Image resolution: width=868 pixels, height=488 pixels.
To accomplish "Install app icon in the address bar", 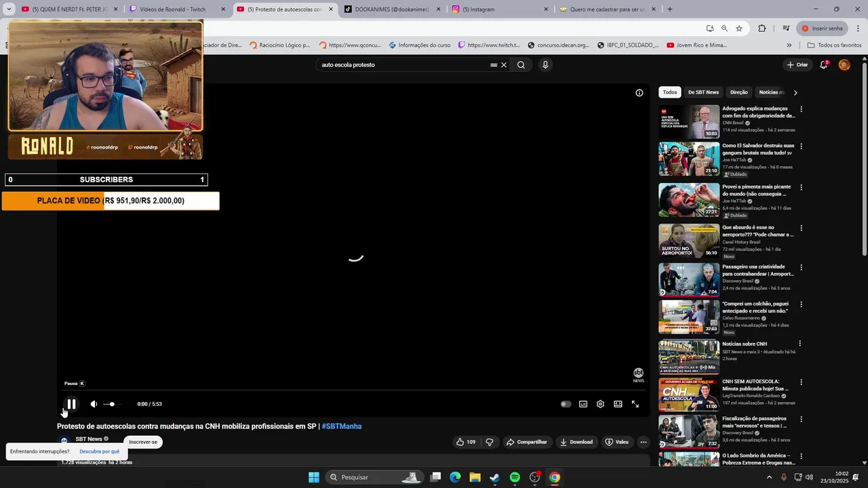I will (710, 28).
